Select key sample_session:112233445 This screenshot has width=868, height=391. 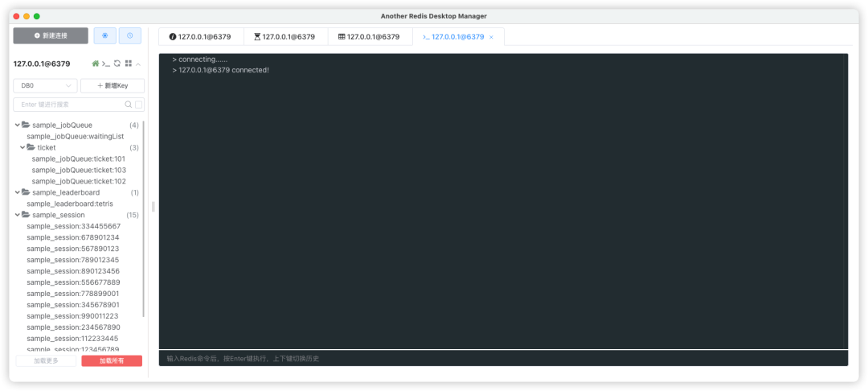click(72, 339)
